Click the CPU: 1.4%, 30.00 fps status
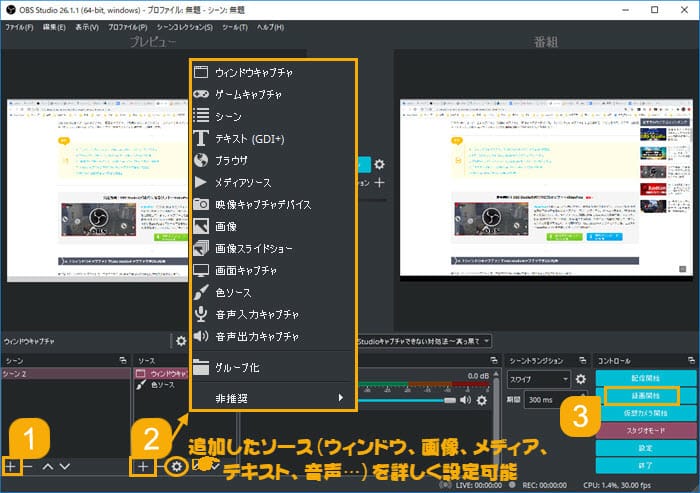The width and height of the screenshot is (700, 493). [x=617, y=485]
